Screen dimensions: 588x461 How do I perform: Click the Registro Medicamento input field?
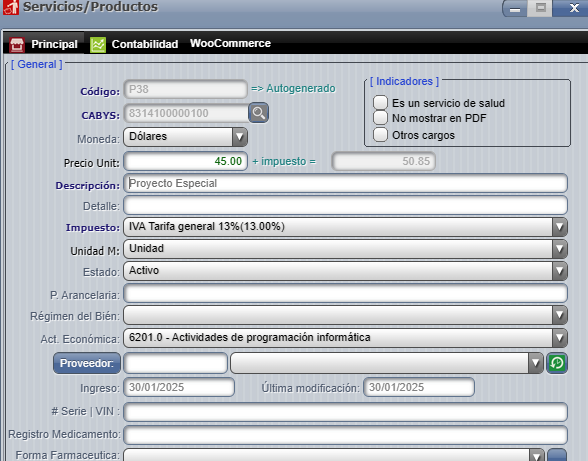point(345,435)
